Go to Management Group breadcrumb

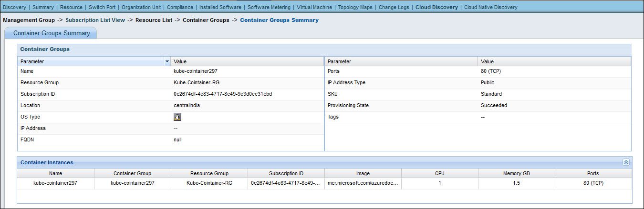pos(29,20)
